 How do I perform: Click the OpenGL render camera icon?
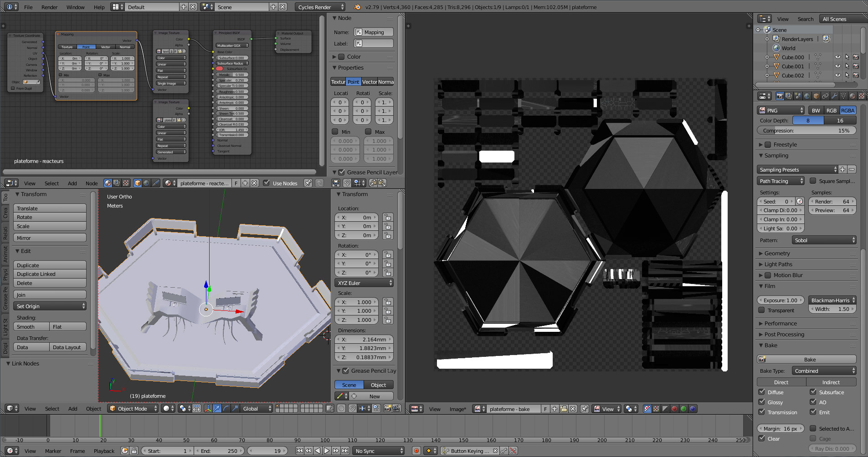coord(387,409)
